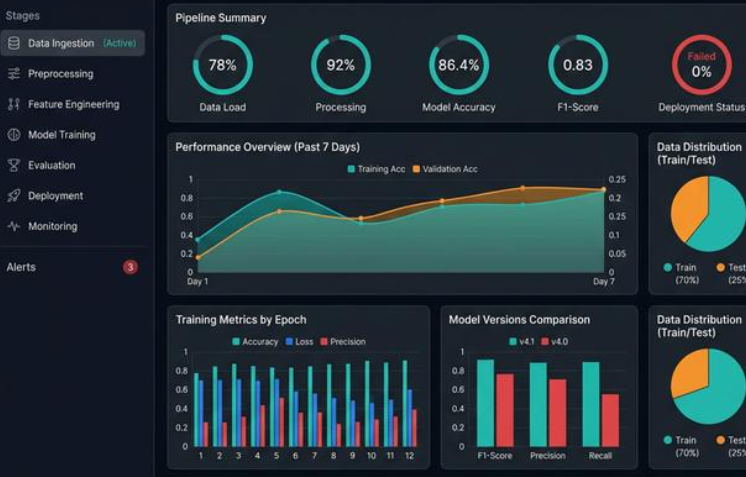Click the Evaluation trophy icon
The height and width of the screenshot is (477, 746).
point(14,165)
